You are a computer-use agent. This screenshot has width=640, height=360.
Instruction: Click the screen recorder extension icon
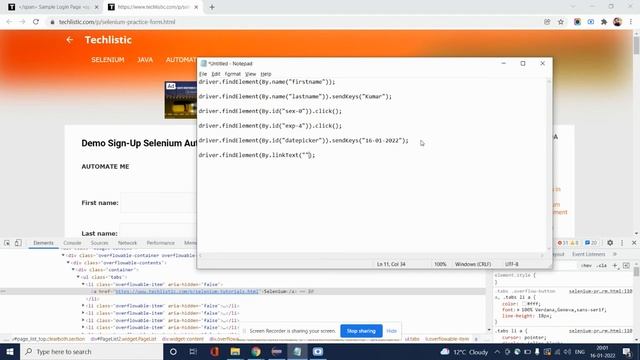[591, 22]
